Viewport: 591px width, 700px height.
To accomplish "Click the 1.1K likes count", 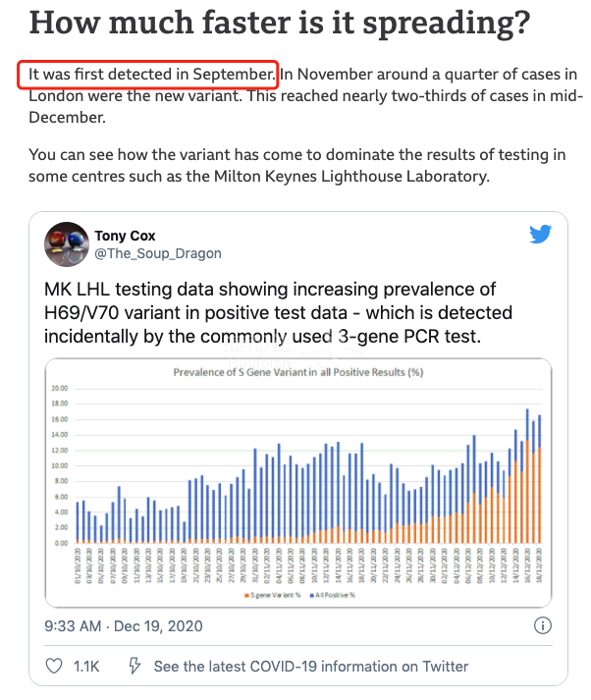I will tap(86, 666).
